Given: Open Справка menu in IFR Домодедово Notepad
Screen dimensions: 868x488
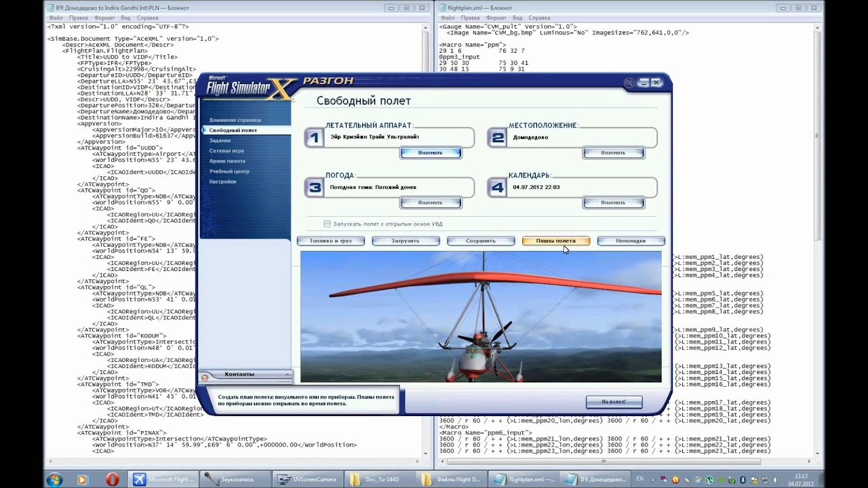Looking at the screenshot, I should coord(147,18).
